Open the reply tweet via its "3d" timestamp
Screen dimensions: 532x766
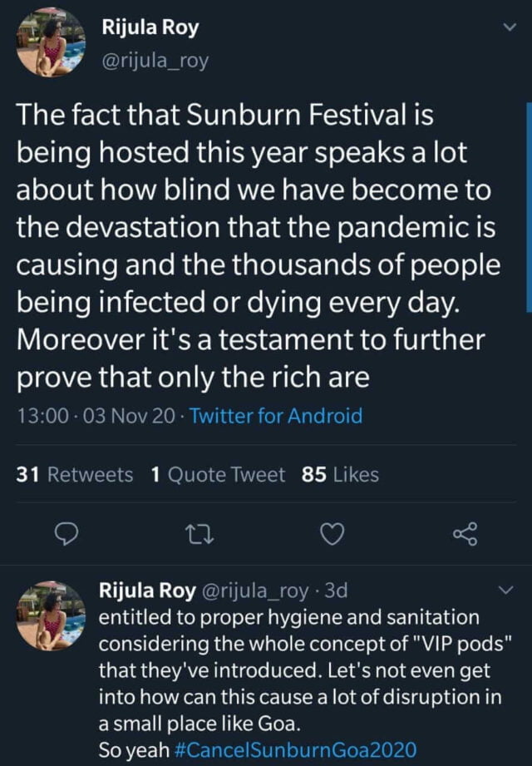(336, 591)
